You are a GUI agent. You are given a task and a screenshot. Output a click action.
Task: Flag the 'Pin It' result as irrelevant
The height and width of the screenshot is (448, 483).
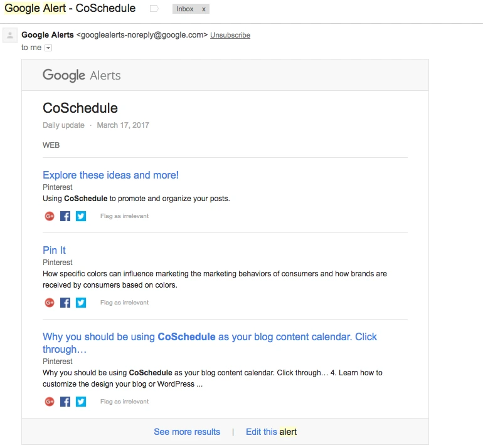(124, 303)
